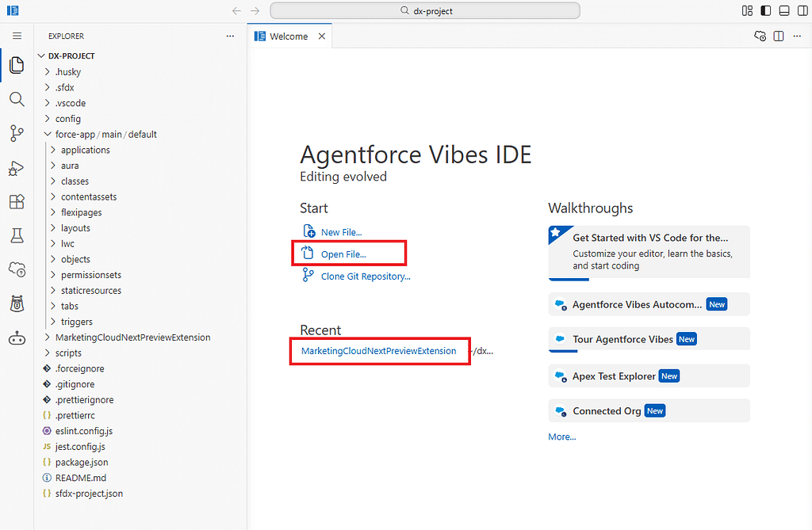Viewport: 812px width, 530px height.
Task: Click the dx-project search box
Action: click(425, 11)
